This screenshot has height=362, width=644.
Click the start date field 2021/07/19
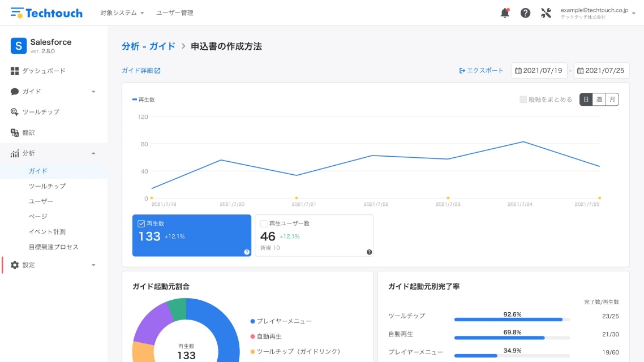(539, 71)
